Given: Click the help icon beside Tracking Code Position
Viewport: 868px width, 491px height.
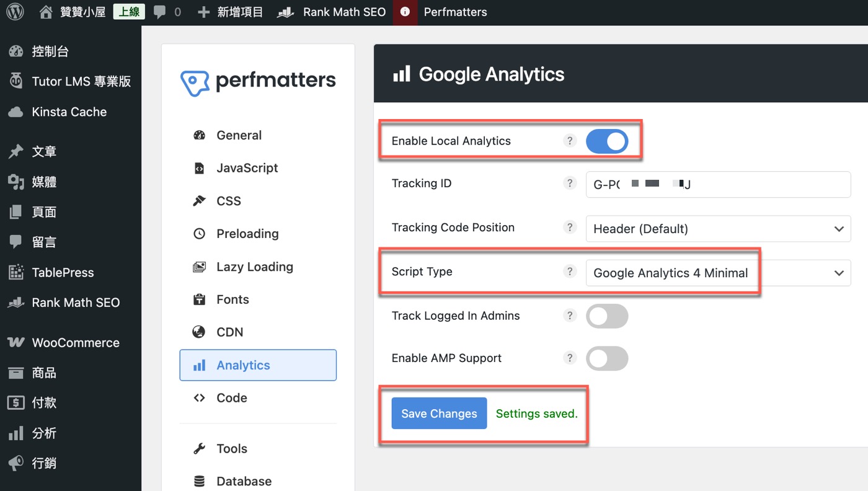Looking at the screenshot, I should coord(570,228).
